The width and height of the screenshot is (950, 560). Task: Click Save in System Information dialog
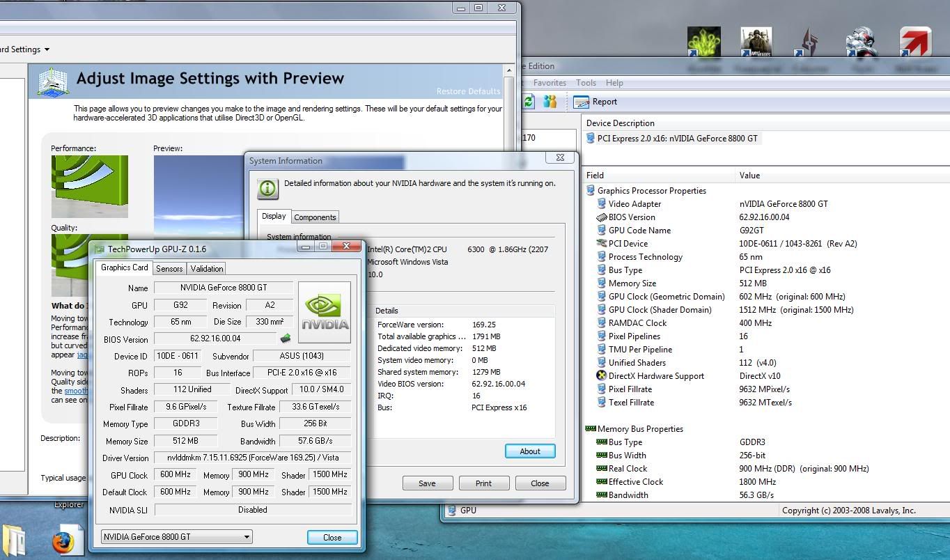click(x=427, y=483)
